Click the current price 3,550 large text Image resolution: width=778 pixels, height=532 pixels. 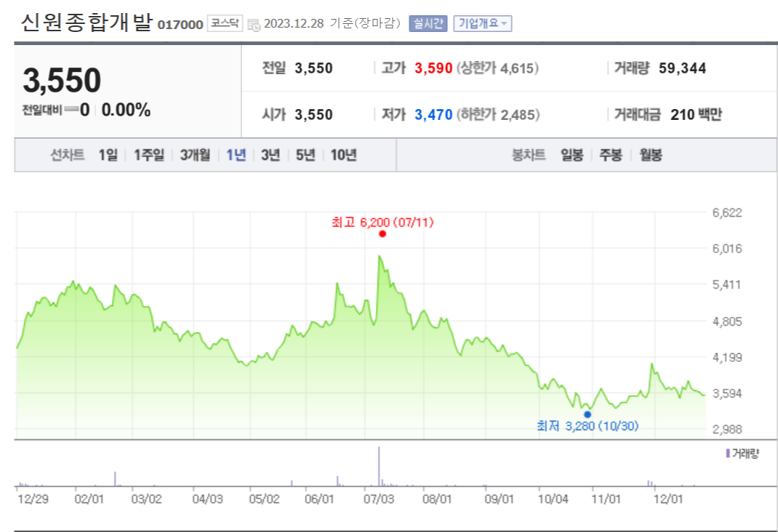pos(62,81)
